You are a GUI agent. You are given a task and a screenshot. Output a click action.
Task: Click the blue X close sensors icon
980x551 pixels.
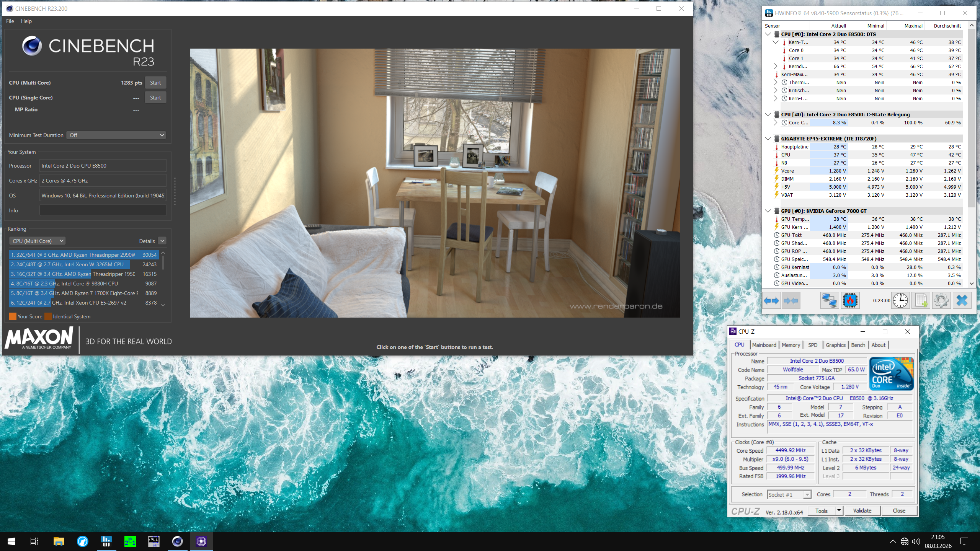pos(962,301)
